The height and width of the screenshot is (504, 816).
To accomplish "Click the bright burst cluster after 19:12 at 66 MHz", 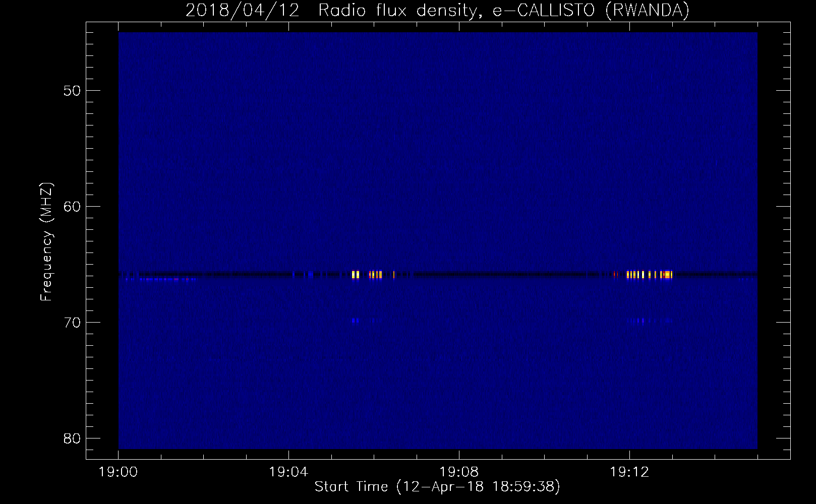I will [650, 275].
